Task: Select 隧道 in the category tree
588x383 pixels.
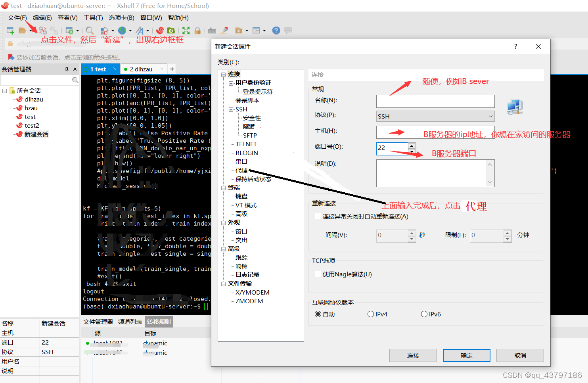Action: (249, 126)
